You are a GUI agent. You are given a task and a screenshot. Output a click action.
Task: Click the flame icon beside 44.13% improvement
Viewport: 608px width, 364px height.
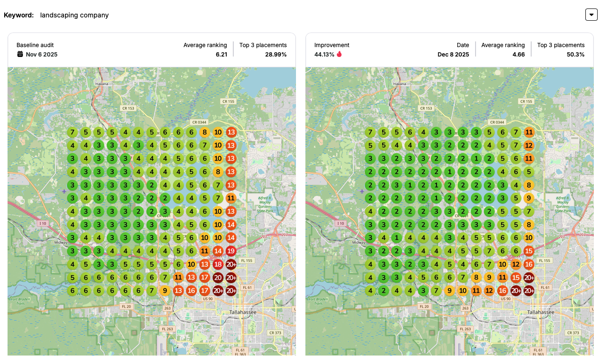[339, 54]
